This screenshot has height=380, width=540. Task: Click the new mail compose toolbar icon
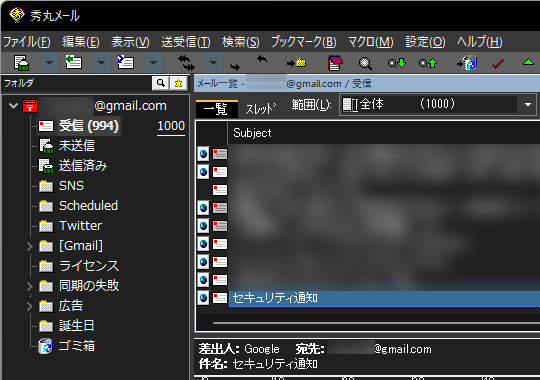[21, 63]
